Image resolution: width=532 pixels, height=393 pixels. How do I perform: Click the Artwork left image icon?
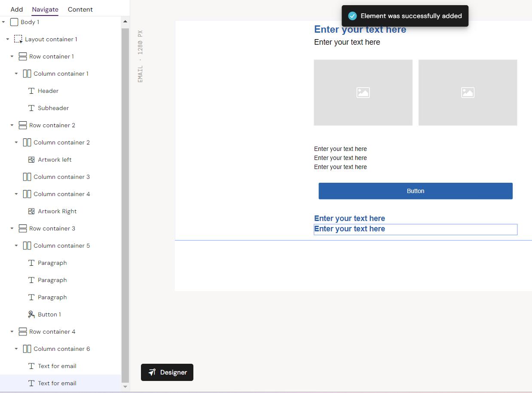pyautogui.click(x=31, y=160)
